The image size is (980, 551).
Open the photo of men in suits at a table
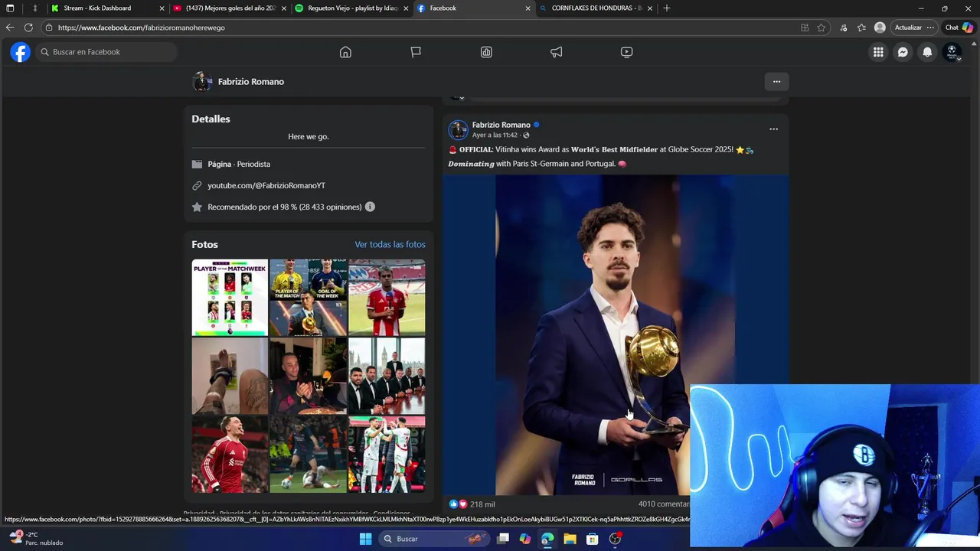point(387,376)
